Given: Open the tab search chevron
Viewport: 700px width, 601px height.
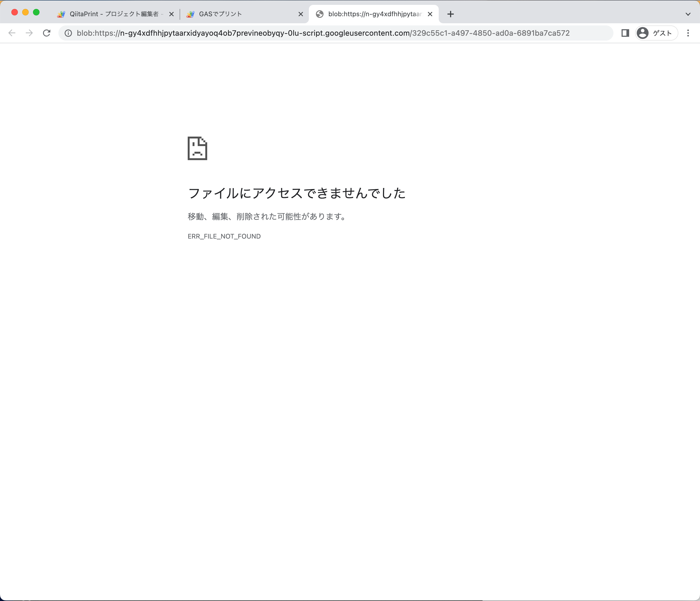Looking at the screenshot, I should (688, 14).
